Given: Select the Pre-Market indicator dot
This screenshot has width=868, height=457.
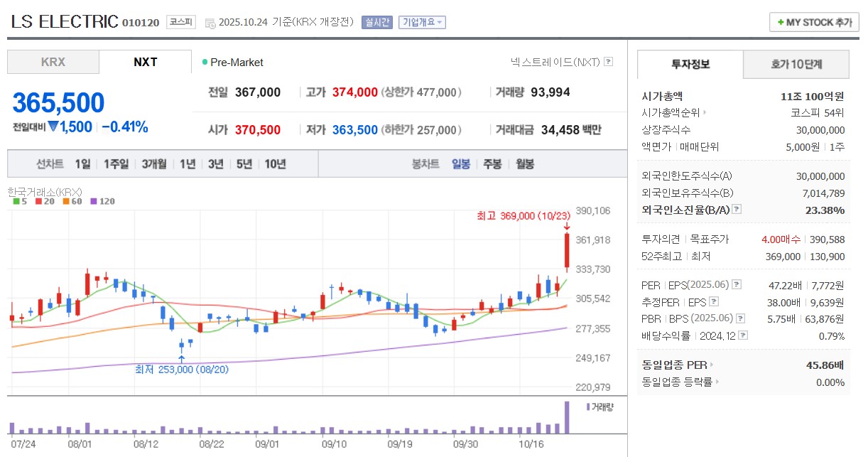Looking at the screenshot, I should [206, 63].
